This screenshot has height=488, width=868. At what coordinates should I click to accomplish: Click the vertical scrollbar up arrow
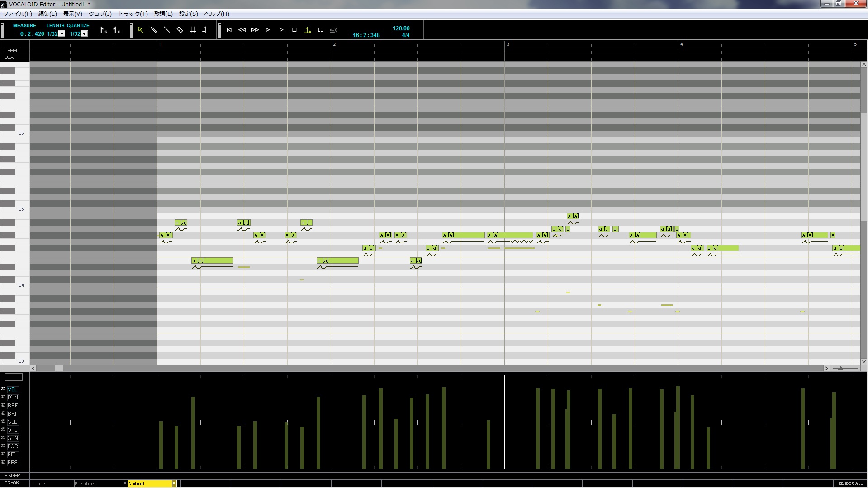click(864, 65)
